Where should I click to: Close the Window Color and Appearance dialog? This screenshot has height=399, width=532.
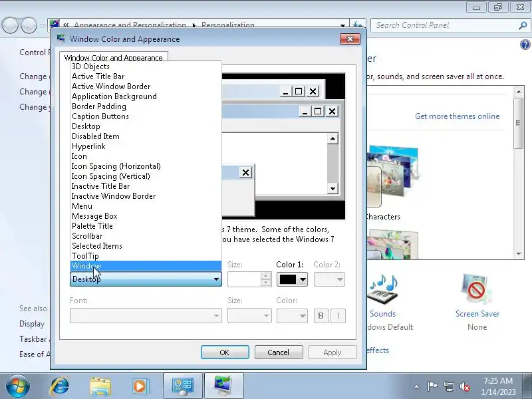point(350,39)
